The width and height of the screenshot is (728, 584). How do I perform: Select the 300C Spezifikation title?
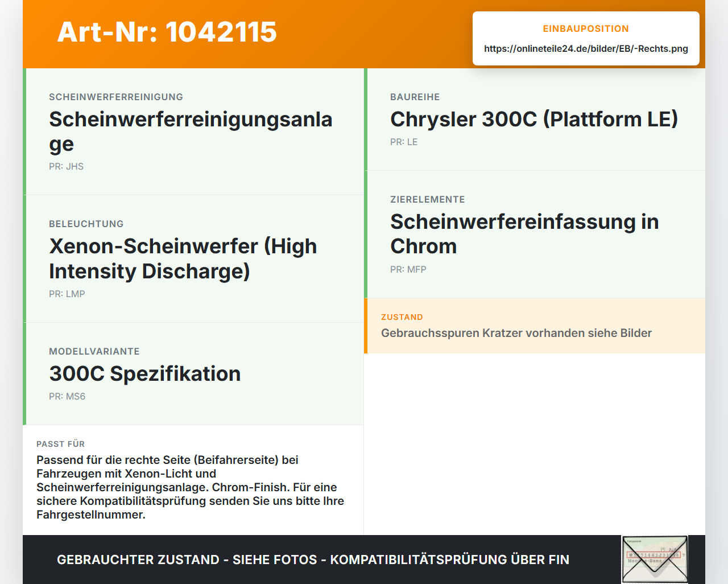[145, 374]
